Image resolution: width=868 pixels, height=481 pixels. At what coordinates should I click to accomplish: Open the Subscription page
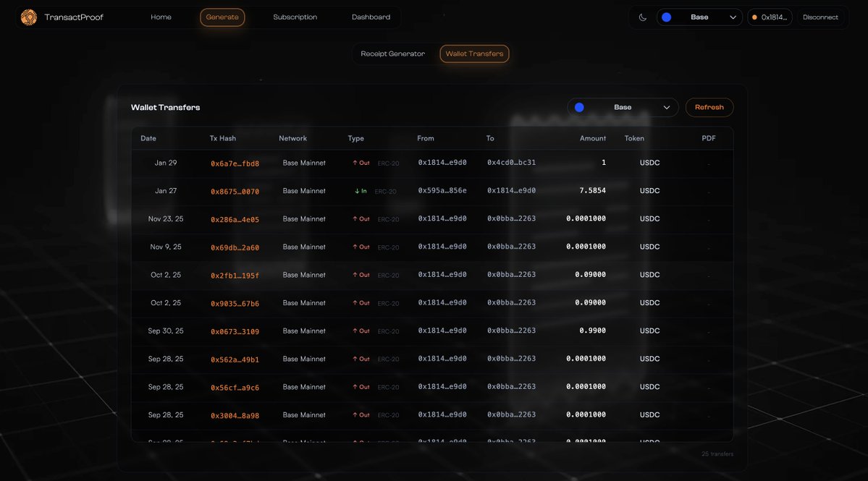[x=295, y=17]
